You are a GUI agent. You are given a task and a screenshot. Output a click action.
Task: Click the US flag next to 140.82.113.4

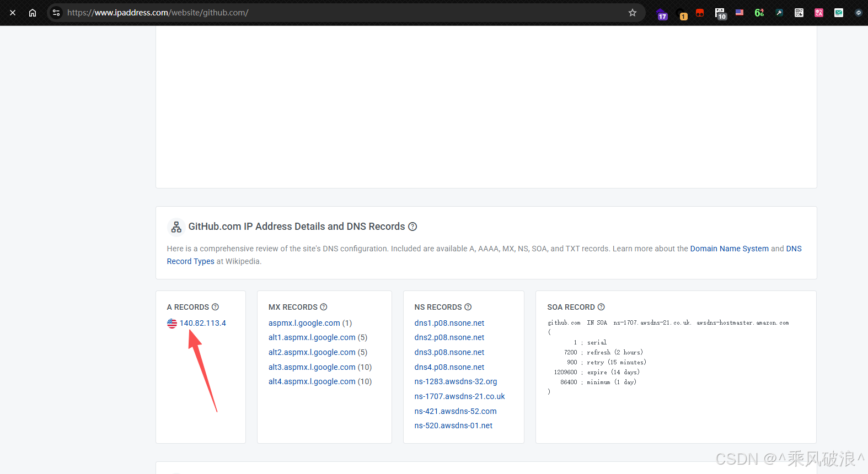[172, 324]
